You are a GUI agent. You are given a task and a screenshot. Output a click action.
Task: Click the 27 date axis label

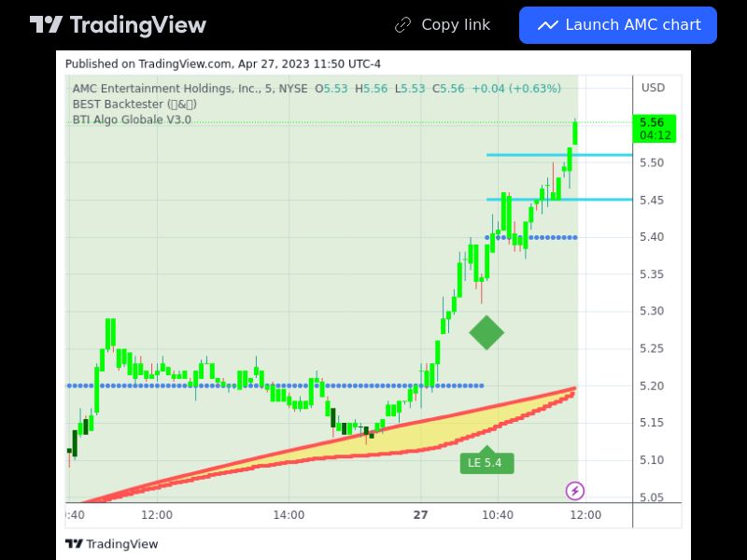(x=421, y=515)
